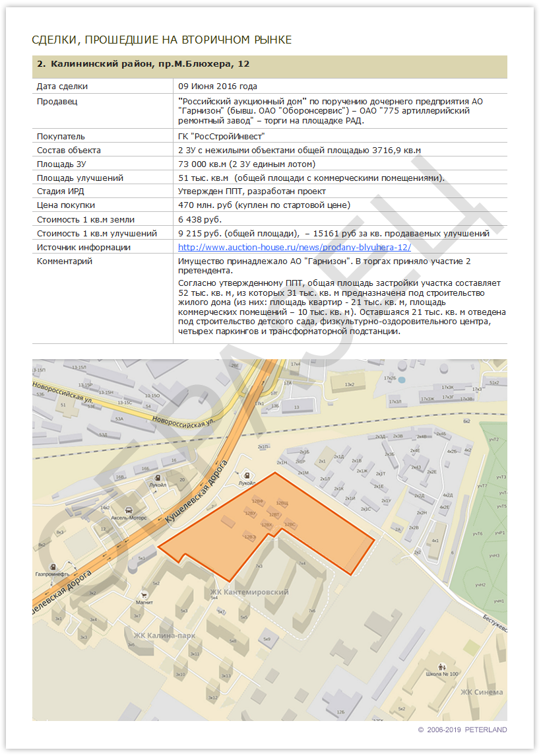541x756 pixels.
Task: Click the seller text starting 'Российский аукционный дом'
Action: pyautogui.click(x=331, y=111)
